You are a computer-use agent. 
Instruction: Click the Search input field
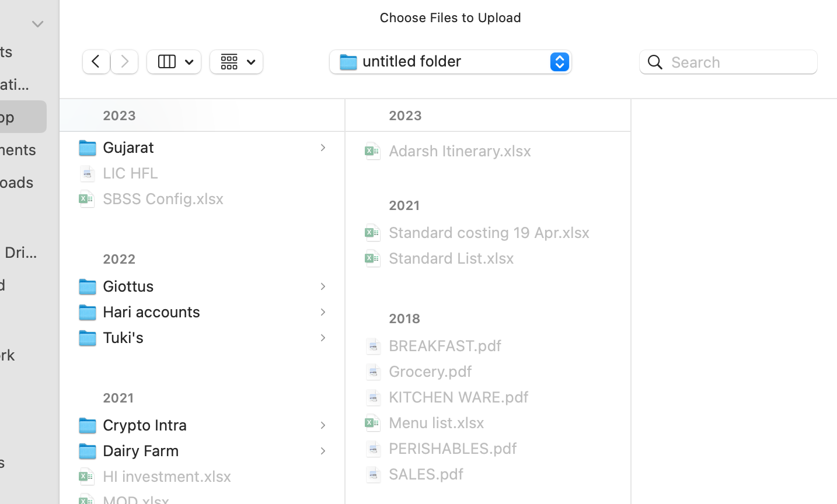click(739, 62)
